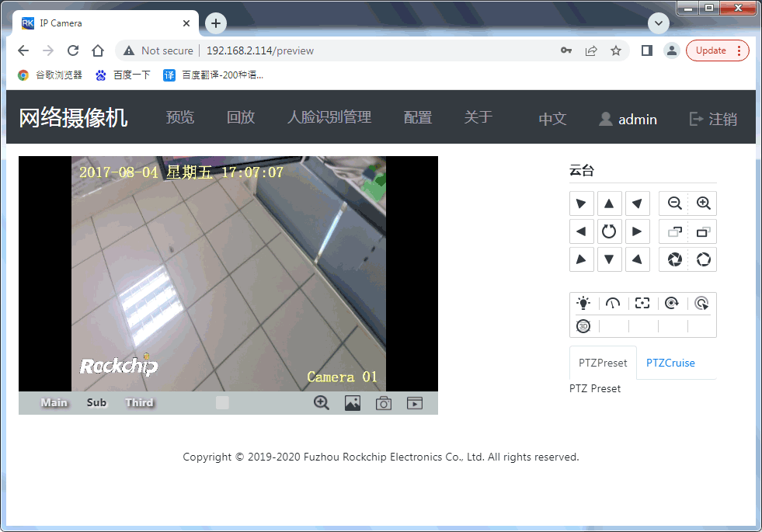Activate the wiper icon

(x=613, y=303)
